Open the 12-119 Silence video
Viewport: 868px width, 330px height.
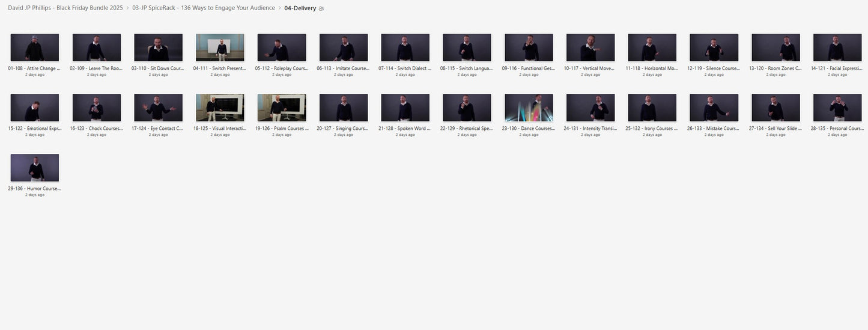(x=714, y=47)
